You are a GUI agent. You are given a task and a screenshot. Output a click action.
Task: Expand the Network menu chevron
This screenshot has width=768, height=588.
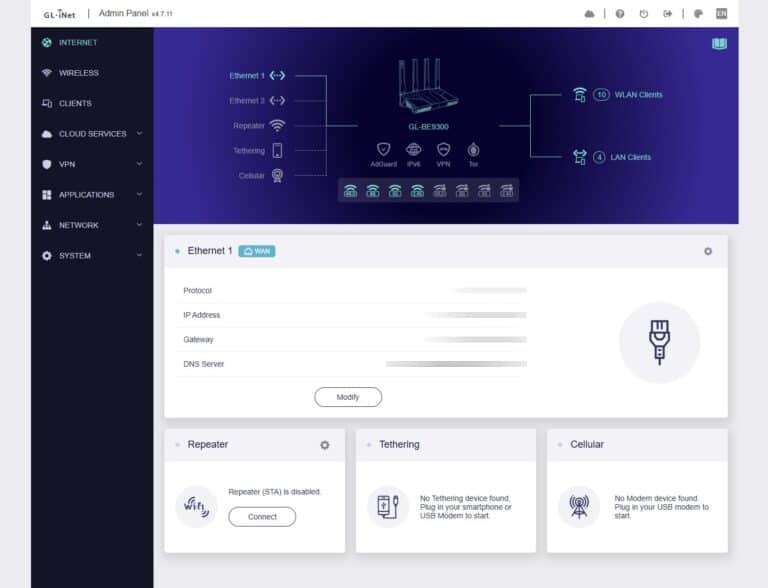pos(139,224)
